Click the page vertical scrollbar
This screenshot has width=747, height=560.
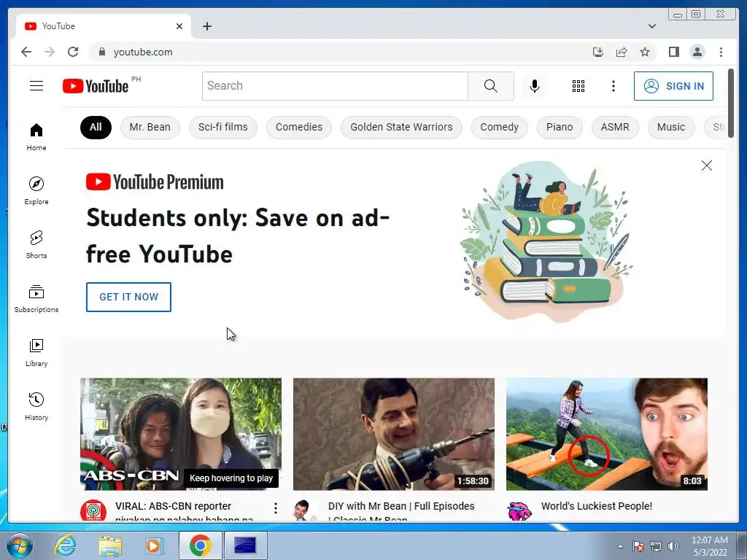click(x=731, y=104)
